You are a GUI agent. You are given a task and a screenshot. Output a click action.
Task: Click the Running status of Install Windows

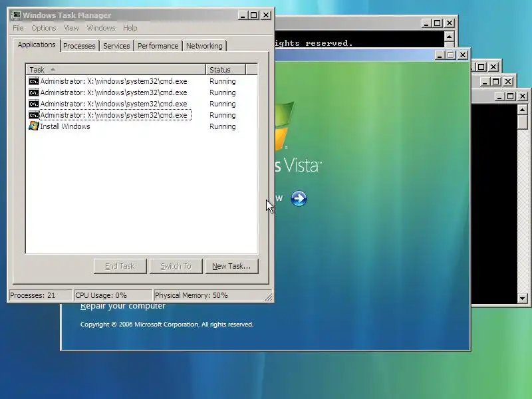click(x=223, y=126)
